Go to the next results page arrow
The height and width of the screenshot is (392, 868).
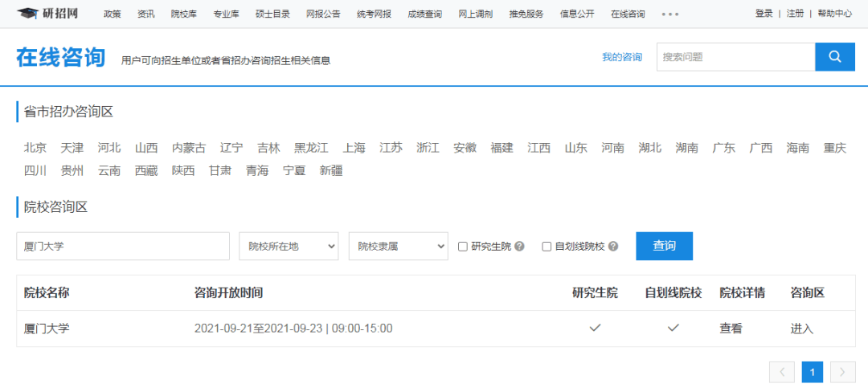[x=841, y=372]
